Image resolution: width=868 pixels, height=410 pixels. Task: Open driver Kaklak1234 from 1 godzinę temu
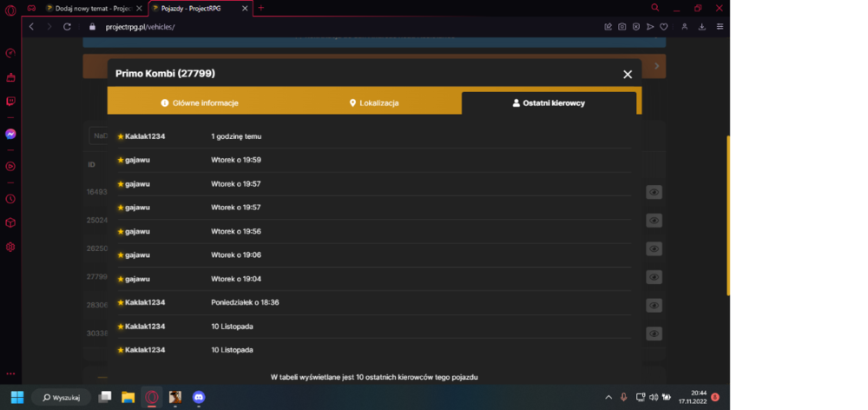(145, 136)
